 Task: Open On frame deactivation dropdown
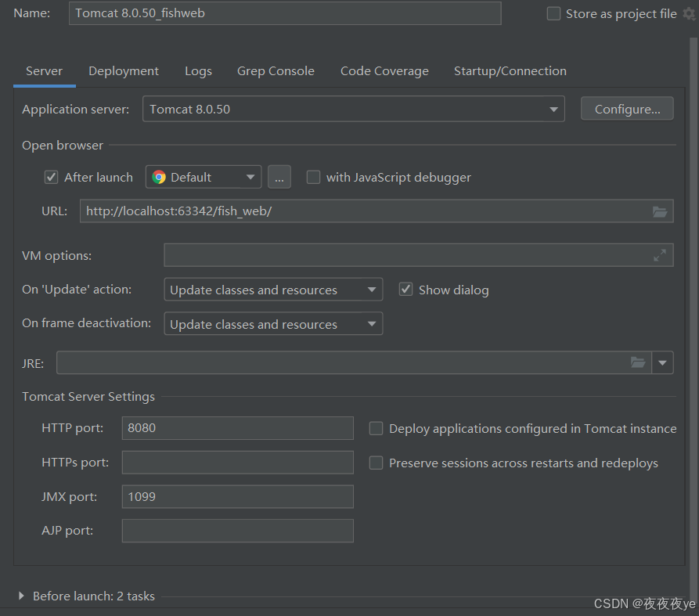click(x=273, y=323)
